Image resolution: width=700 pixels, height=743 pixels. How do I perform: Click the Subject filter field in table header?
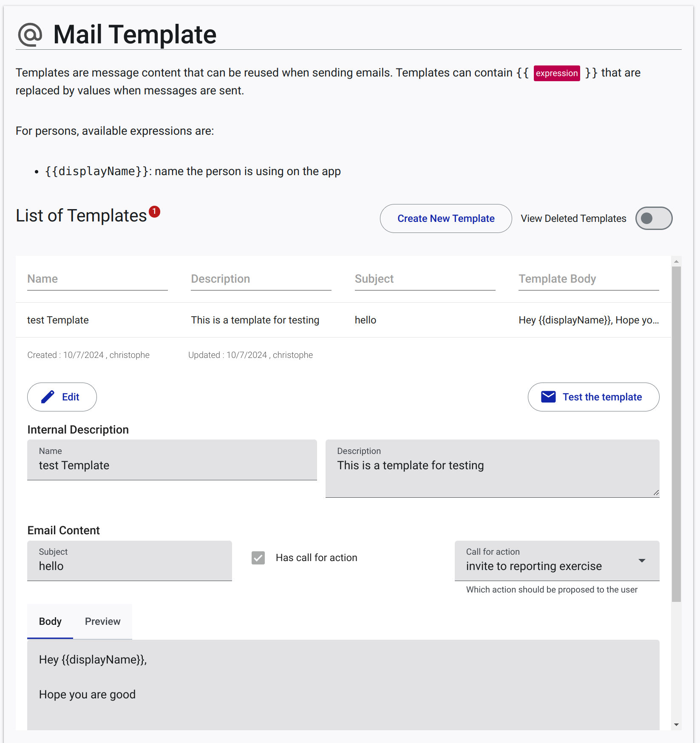click(x=425, y=279)
